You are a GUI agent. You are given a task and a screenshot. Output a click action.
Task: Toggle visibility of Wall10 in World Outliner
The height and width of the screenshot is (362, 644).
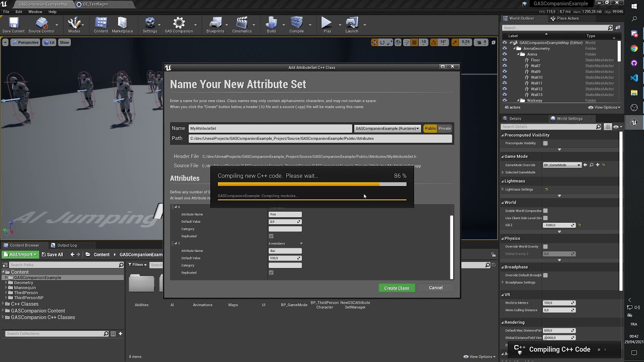[x=505, y=77]
